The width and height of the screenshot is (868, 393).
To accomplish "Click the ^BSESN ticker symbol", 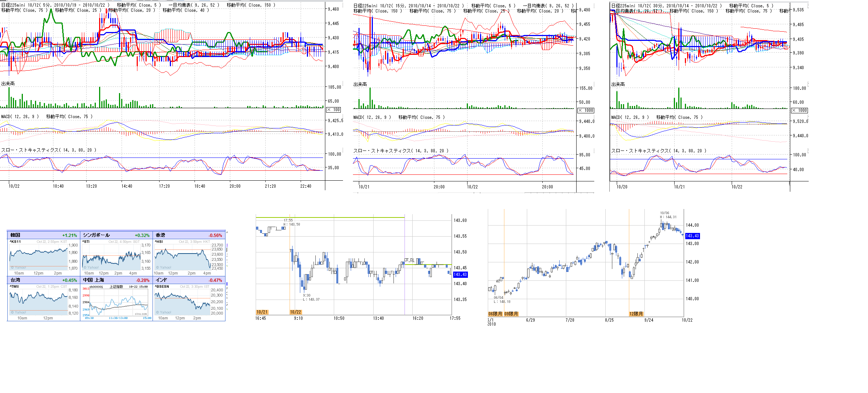I will pos(162,287).
